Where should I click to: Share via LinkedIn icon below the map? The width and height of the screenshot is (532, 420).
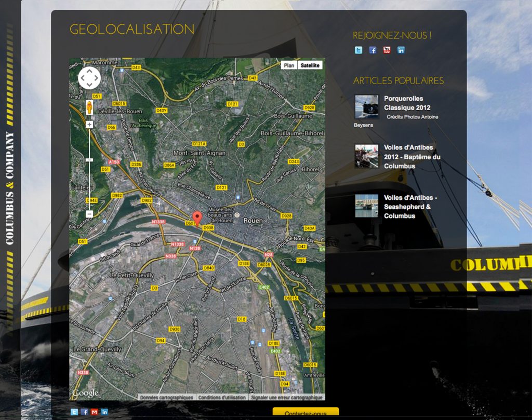tap(104, 412)
